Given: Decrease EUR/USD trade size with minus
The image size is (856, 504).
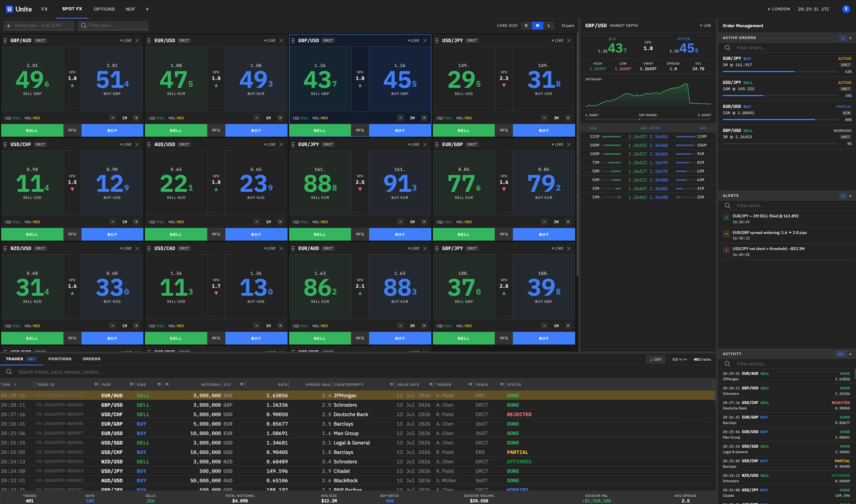Looking at the screenshot, I should click(x=256, y=118).
